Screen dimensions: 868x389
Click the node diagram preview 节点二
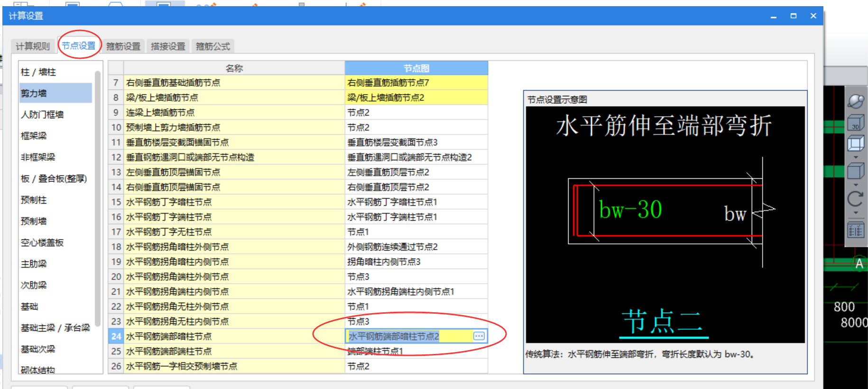click(665, 225)
